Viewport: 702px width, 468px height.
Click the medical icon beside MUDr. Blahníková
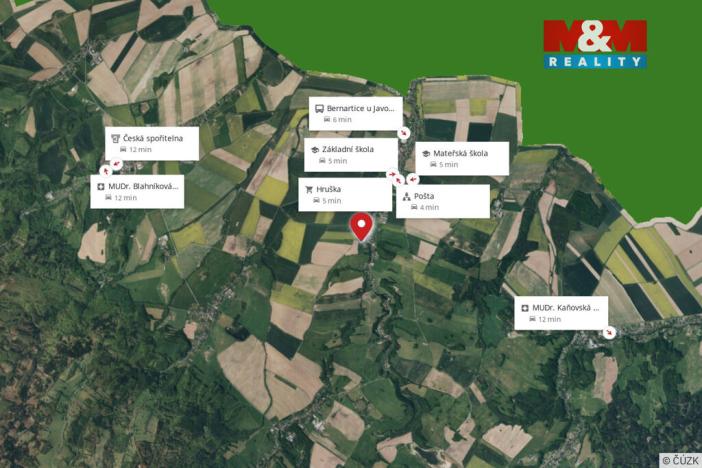point(101,187)
